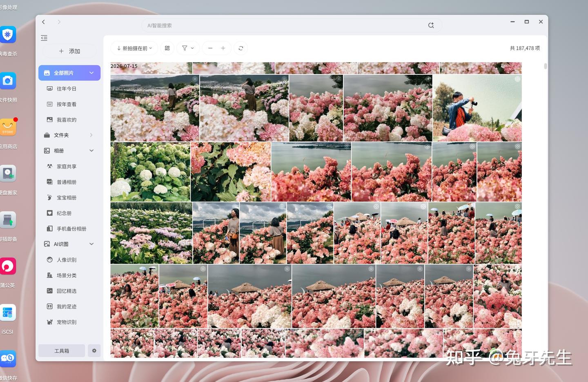Open the 蒲公英 desktop icon

8,266
